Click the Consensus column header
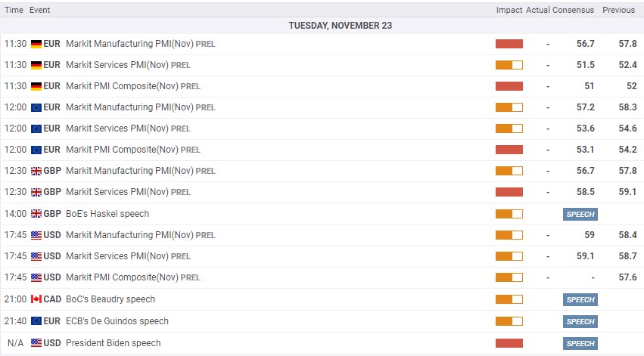This screenshot has width=644, height=356. 572,11
